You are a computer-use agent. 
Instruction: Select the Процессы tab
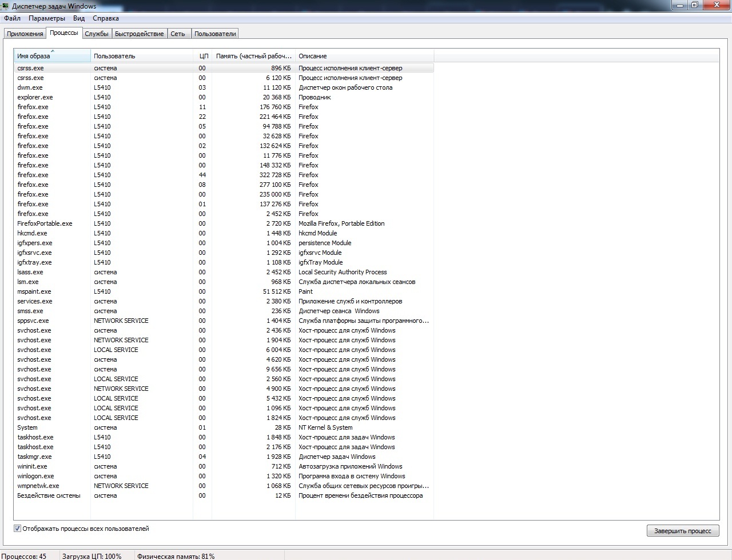click(x=64, y=33)
